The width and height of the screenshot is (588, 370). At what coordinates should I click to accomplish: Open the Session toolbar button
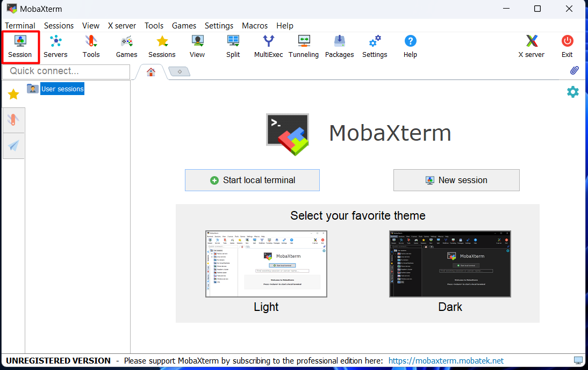[20, 47]
